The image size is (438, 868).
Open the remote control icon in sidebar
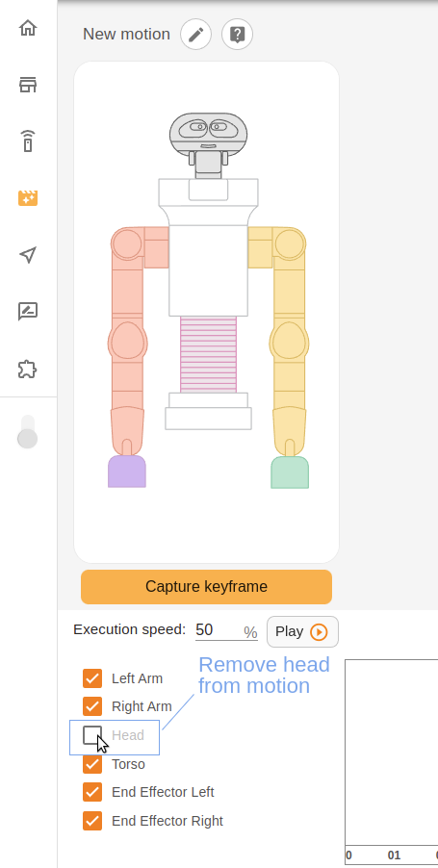28,141
